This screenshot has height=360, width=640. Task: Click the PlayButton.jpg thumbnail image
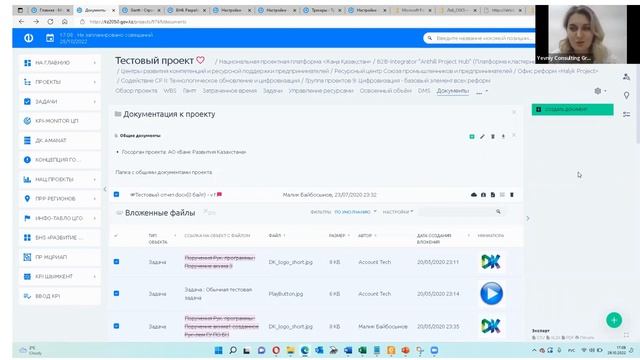pos(491,293)
